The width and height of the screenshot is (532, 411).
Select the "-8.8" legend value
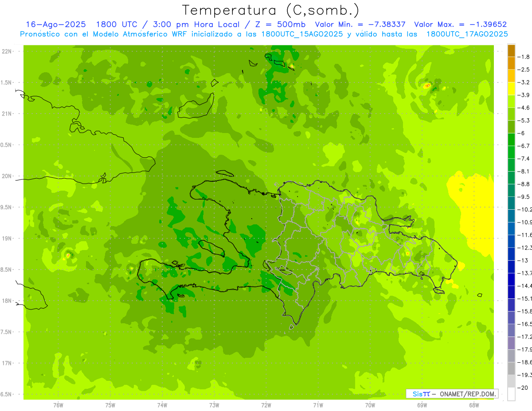(x=524, y=184)
